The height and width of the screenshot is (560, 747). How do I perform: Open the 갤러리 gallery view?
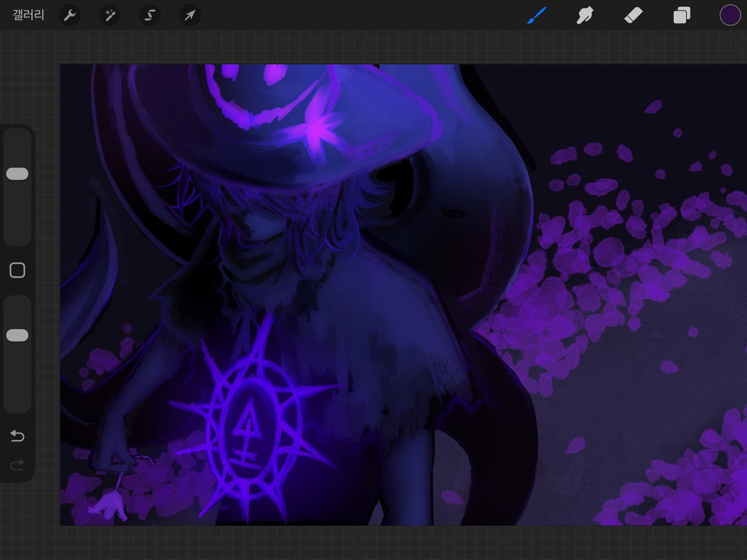click(29, 15)
